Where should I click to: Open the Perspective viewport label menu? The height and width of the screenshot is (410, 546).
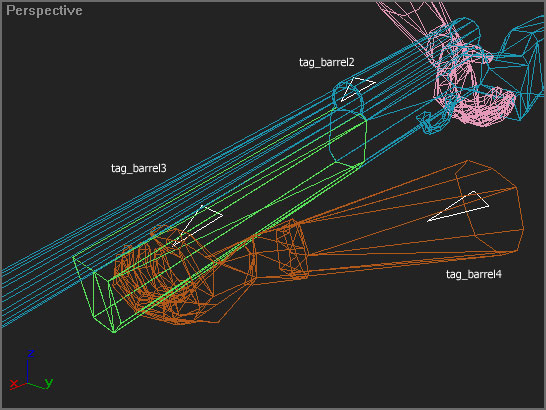point(44,10)
